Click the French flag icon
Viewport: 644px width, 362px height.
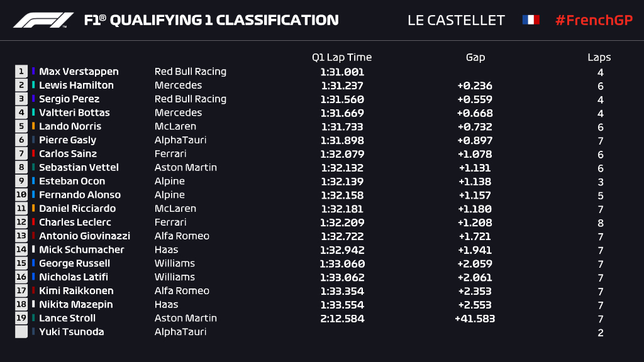531,20
